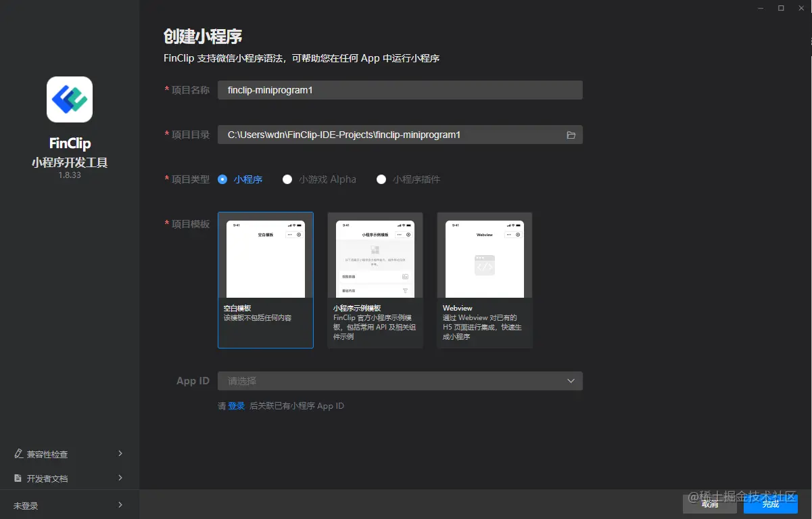This screenshot has height=519, width=812.
Task: Click the App ID field label
Action: click(193, 381)
